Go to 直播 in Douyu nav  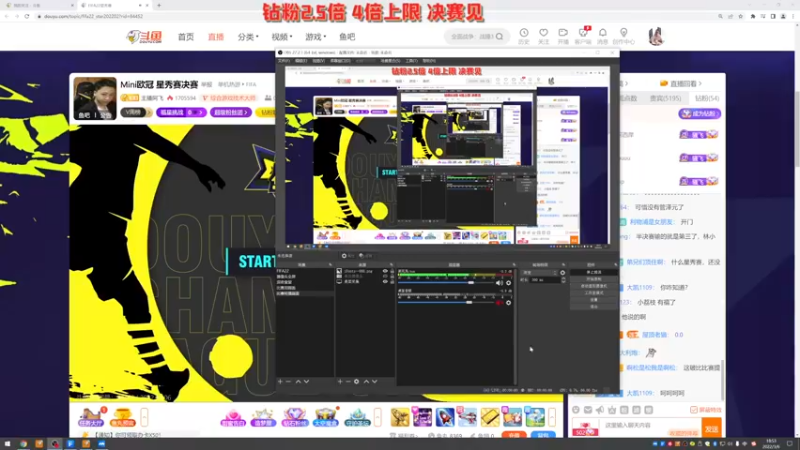[x=216, y=37]
